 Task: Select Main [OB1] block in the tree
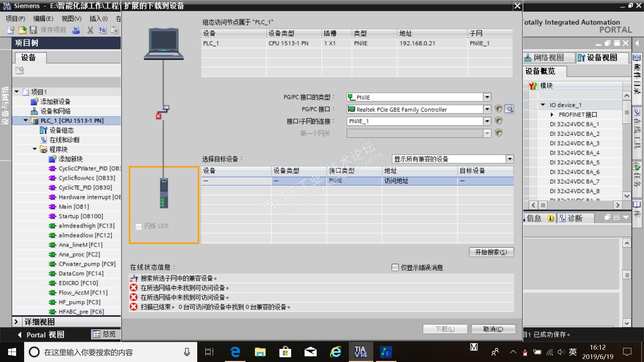[x=73, y=207]
